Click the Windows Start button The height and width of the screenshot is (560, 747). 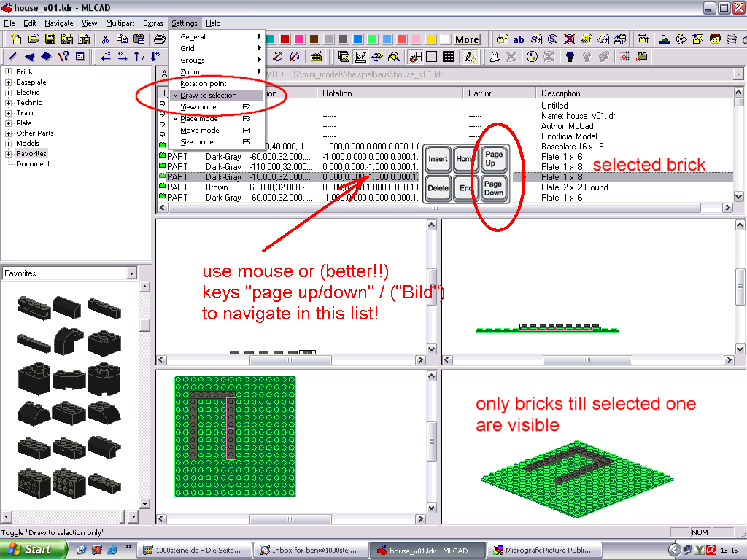33,550
